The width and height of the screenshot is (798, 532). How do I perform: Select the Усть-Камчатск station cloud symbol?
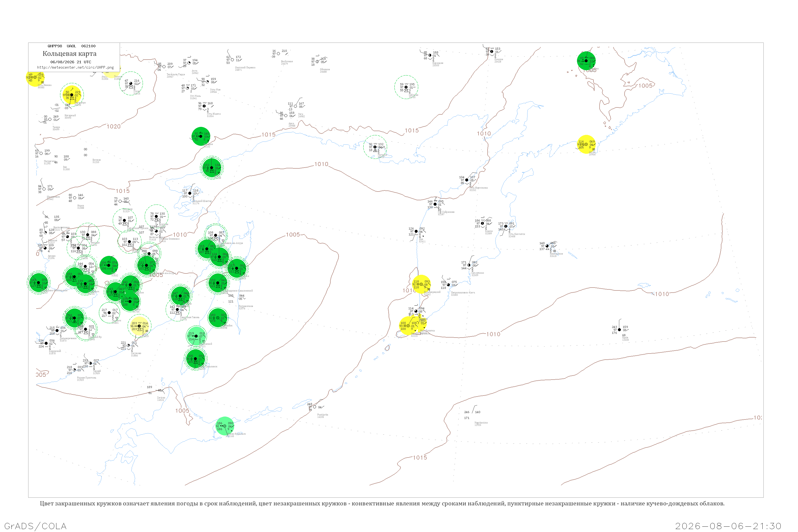click(x=506, y=226)
